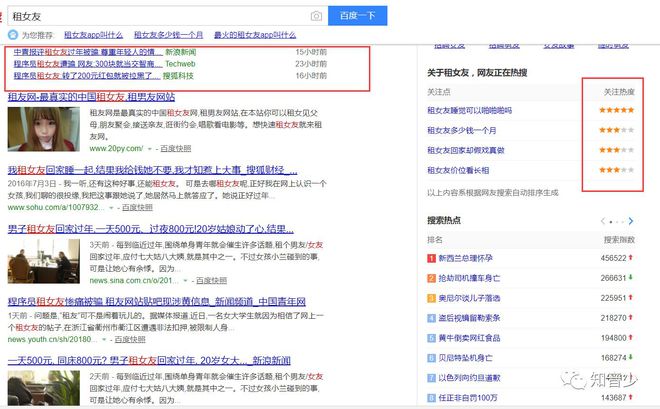The image size is (660, 409).
Task: Click the 为您推荐 icon below search box
Action: 13,35
